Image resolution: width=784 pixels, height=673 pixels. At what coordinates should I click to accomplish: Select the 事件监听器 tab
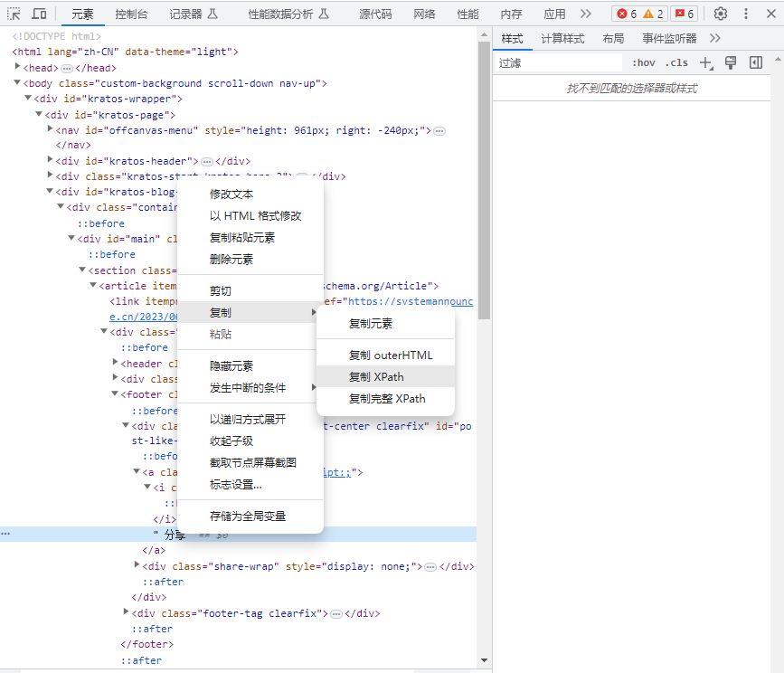669,39
